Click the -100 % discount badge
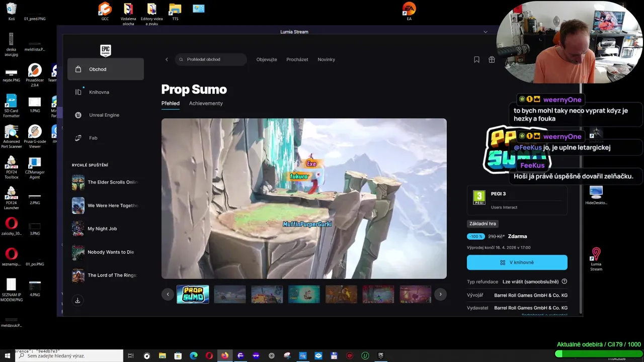Image resolution: width=644 pixels, height=362 pixels. [x=475, y=236]
